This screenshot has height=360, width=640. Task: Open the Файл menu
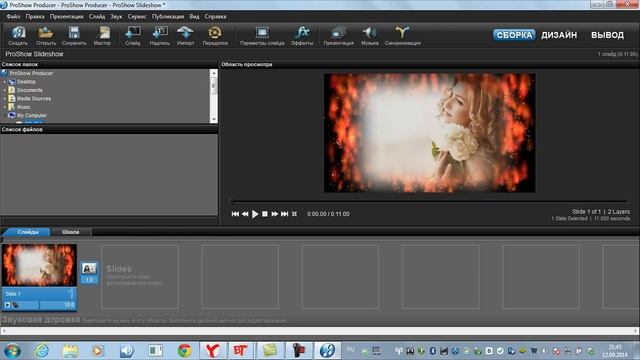pyautogui.click(x=13, y=17)
